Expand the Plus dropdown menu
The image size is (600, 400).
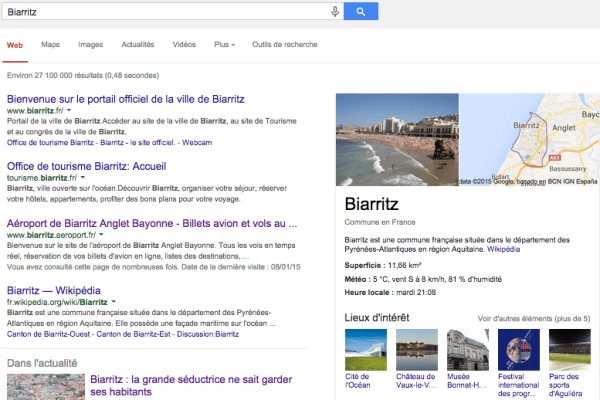click(225, 44)
